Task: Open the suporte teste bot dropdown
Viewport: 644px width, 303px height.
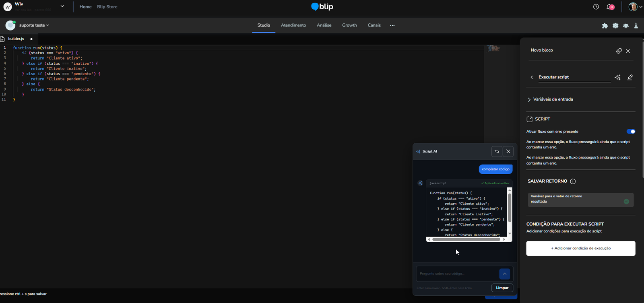Action: [x=34, y=25]
